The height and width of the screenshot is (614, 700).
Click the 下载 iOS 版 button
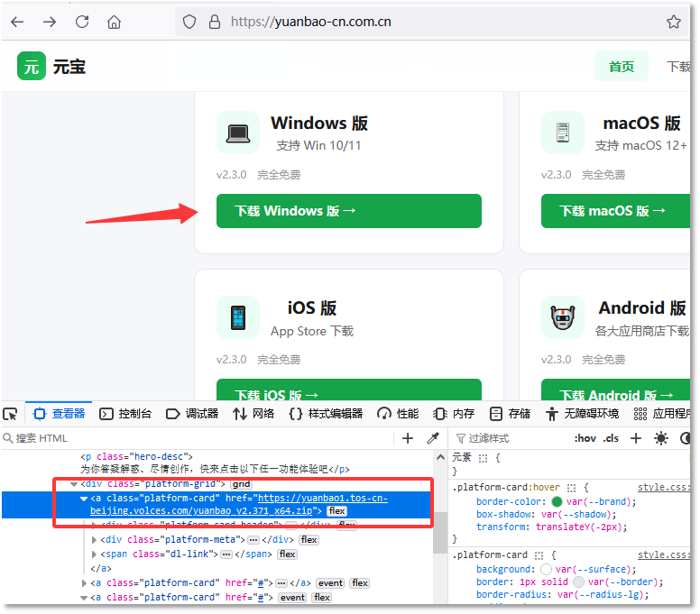[349, 389]
